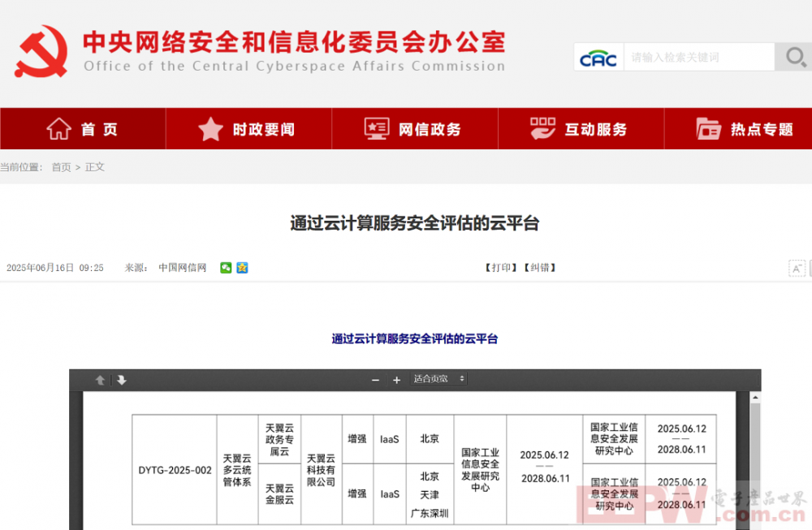Share article via WeChat icon
Viewport: 812px width, 530px height.
coord(226,268)
